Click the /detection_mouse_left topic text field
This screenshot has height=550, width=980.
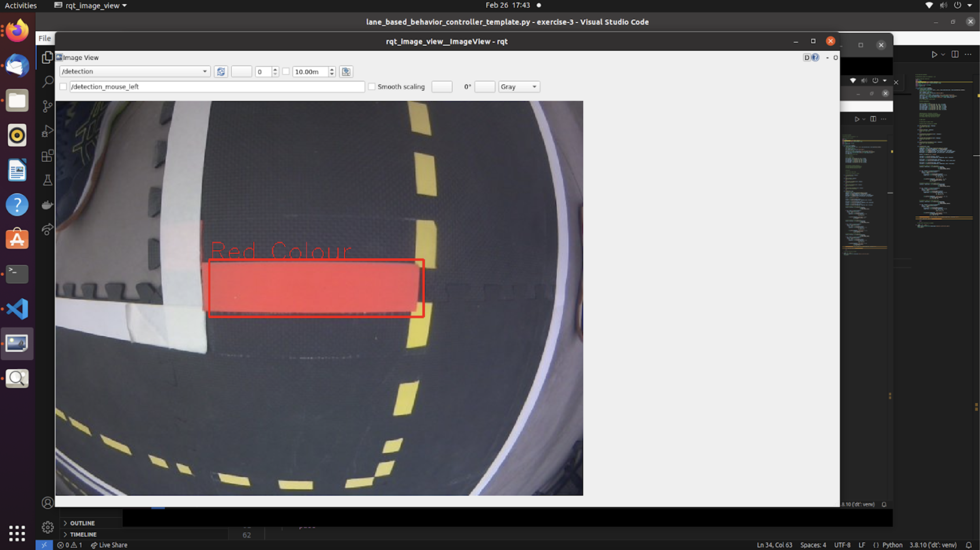click(x=217, y=86)
